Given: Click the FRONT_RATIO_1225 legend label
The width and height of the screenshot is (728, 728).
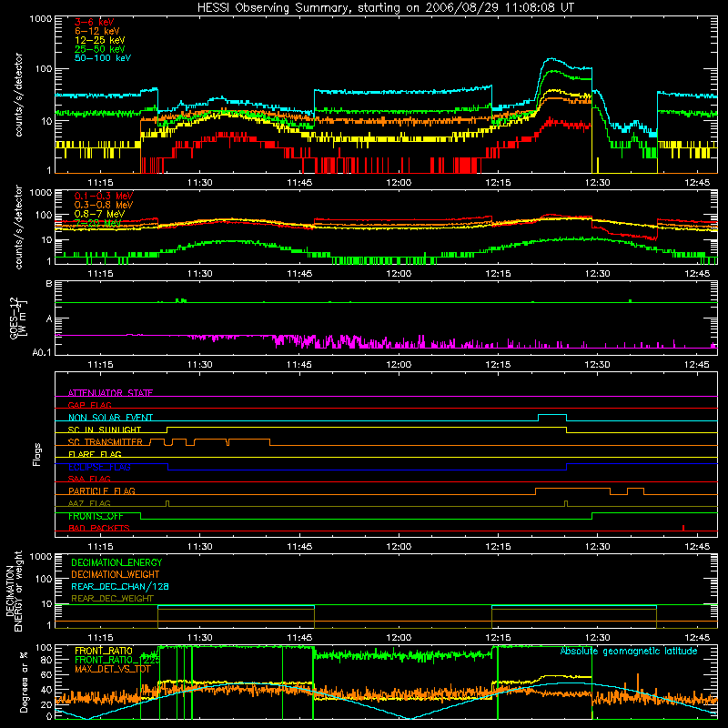Looking at the screenshot, I should [117, 660].
